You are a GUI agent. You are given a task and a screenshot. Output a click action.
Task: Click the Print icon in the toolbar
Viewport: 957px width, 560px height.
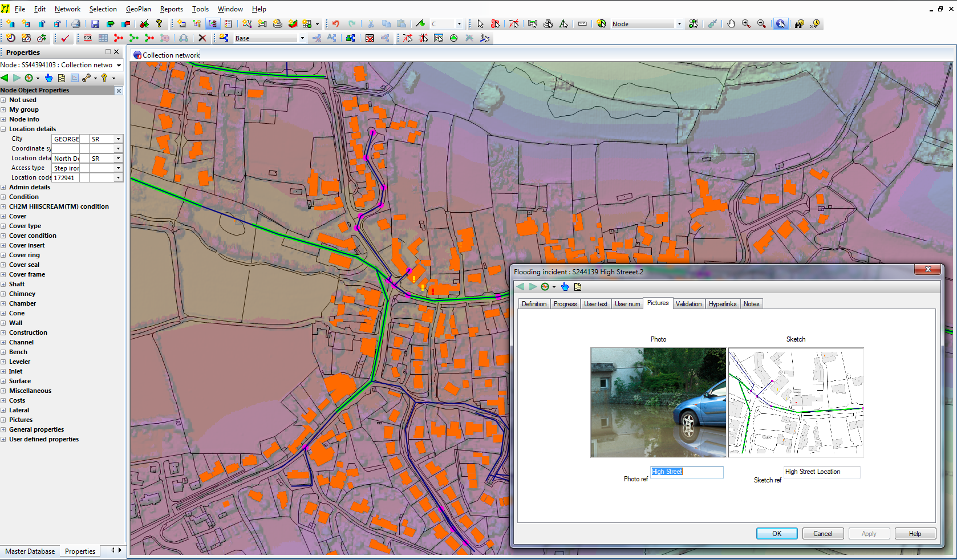point(75,24)
